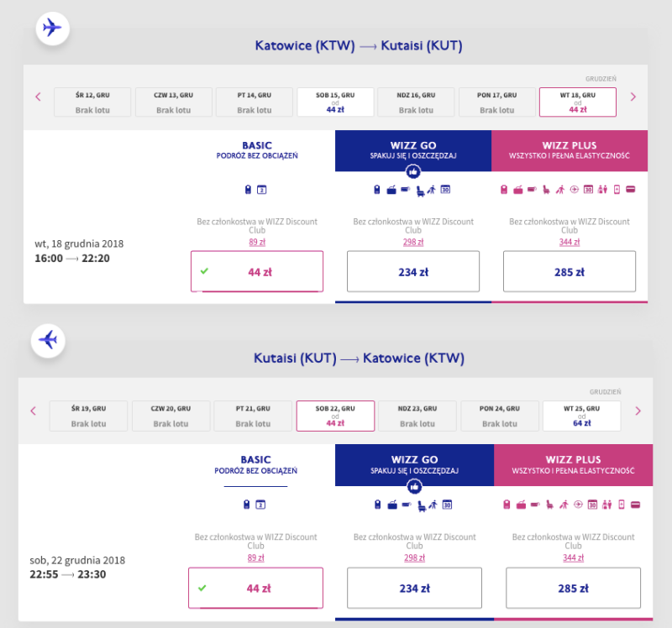
Task: Click the calendar icon in return BASIC fare
Action: pyautogui.click(x=260, y=505)
